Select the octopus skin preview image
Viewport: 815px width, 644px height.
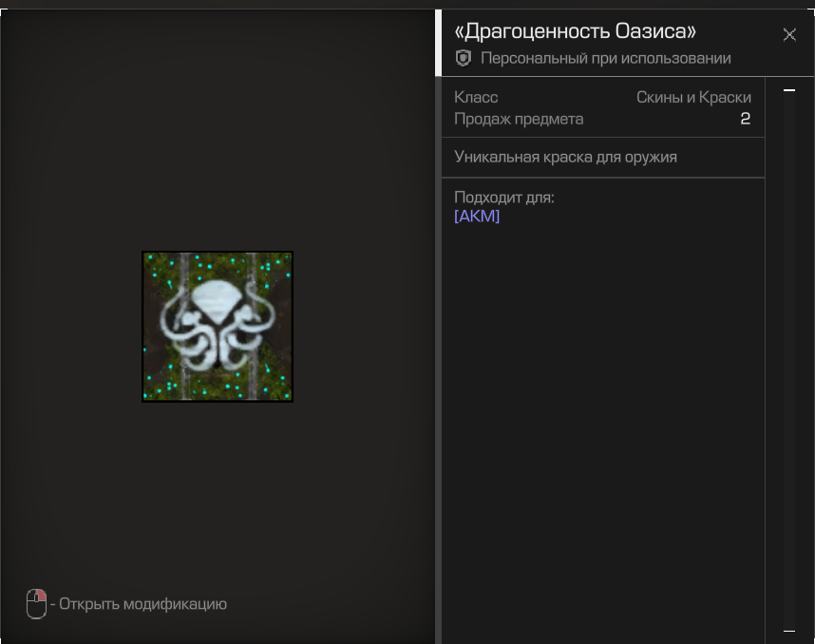(218, 327)
